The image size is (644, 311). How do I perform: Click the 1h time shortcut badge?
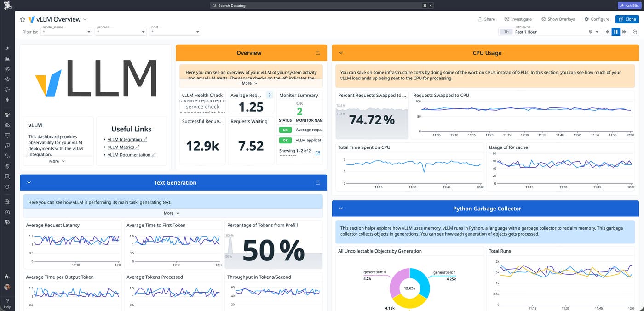(x=506, y=32)
